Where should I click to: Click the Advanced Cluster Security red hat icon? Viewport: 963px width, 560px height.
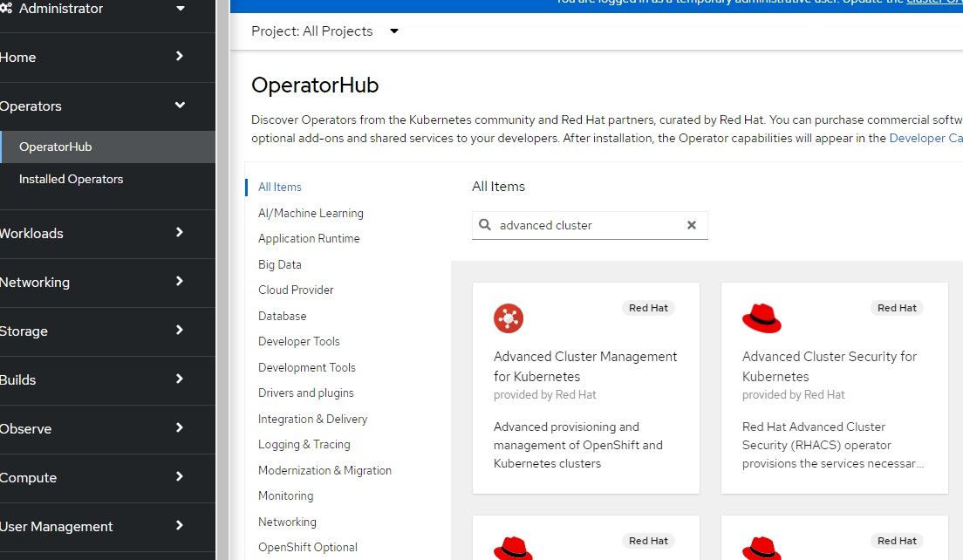click(x=762, y=318)
